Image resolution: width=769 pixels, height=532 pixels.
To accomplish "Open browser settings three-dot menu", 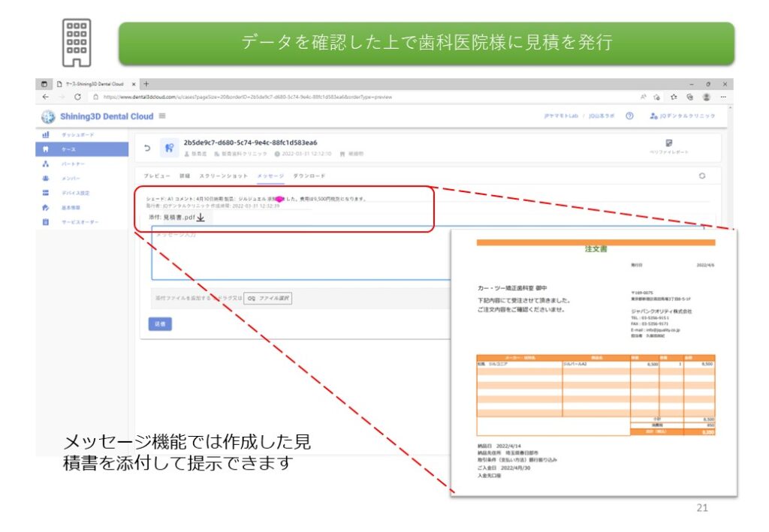I will (x=723, y=97).
